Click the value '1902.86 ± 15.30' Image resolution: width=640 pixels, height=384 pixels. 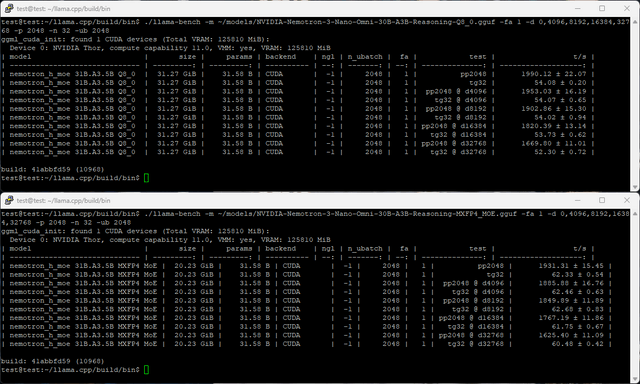553,109
